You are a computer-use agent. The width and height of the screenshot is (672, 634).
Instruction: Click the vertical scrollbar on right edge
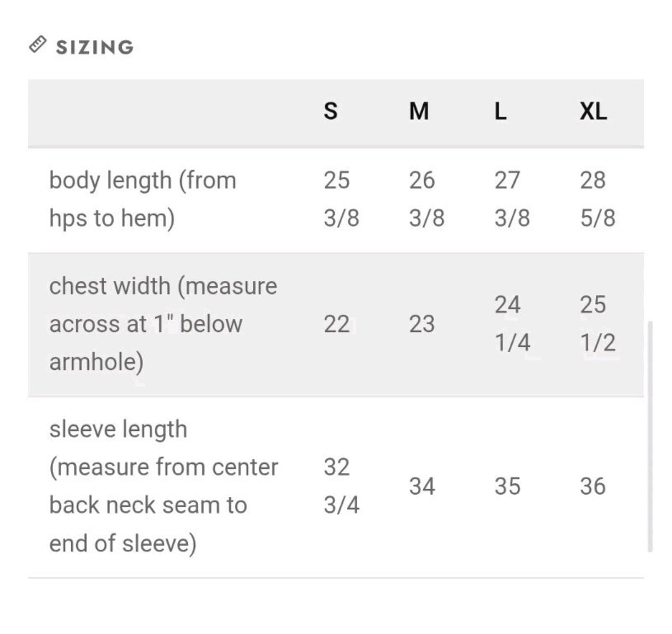coord(650,436)
